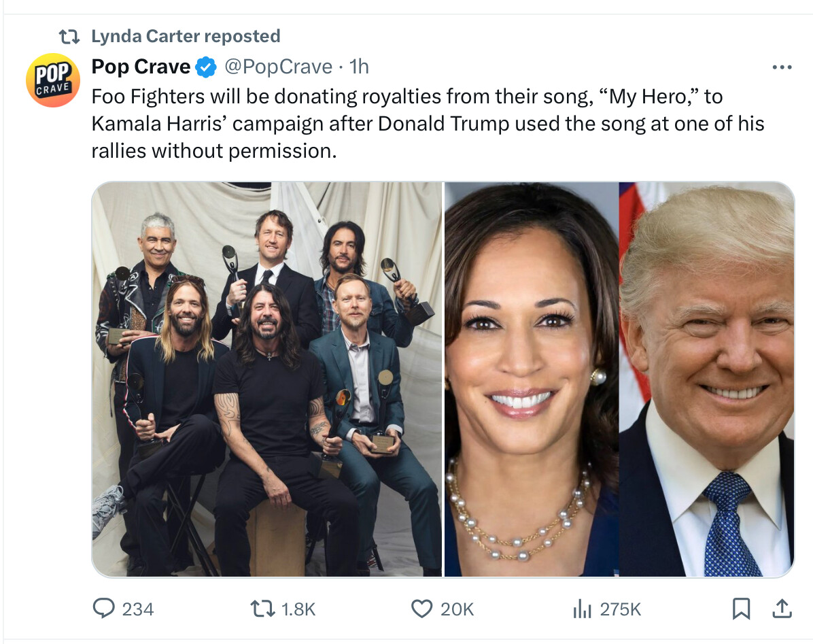Viewport: 813px width, 644px height.
Task: Click the 1.8K reposts count
Action: click(298, 609)
